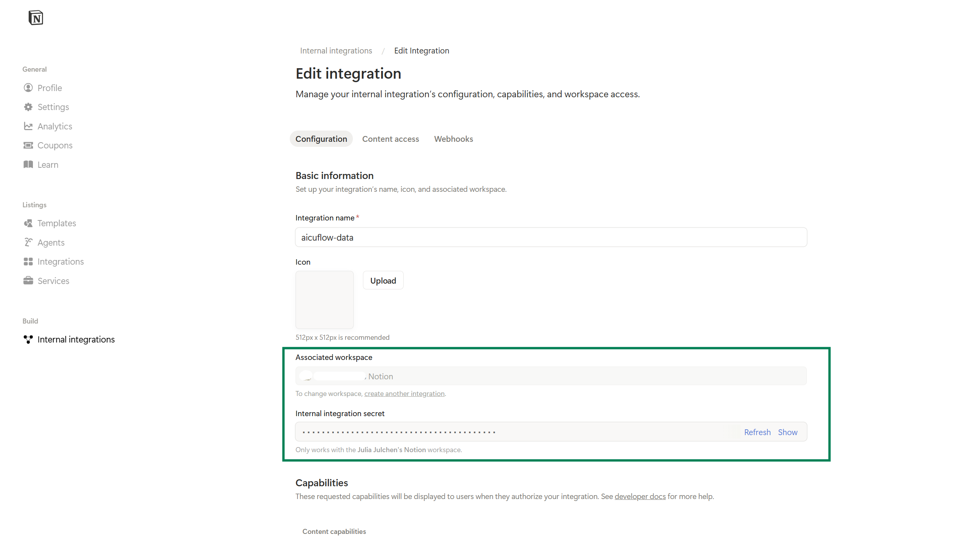980x537 pixels.
Task: Open Integrations grid icon
Action: pos(28,262)
